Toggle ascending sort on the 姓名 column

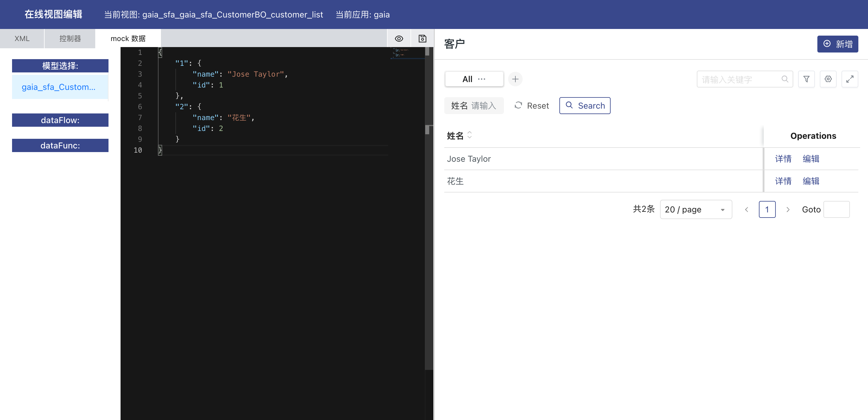(x=470, y=133)
